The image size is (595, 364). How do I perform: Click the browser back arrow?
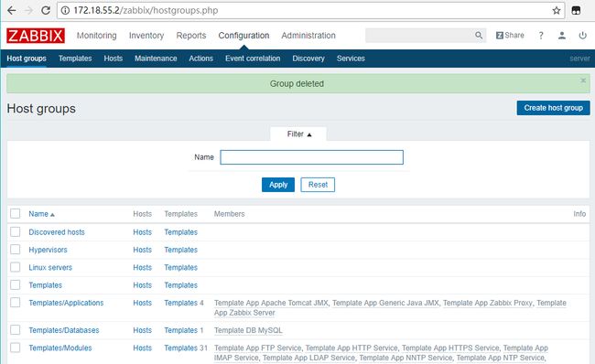coord(12,10)
